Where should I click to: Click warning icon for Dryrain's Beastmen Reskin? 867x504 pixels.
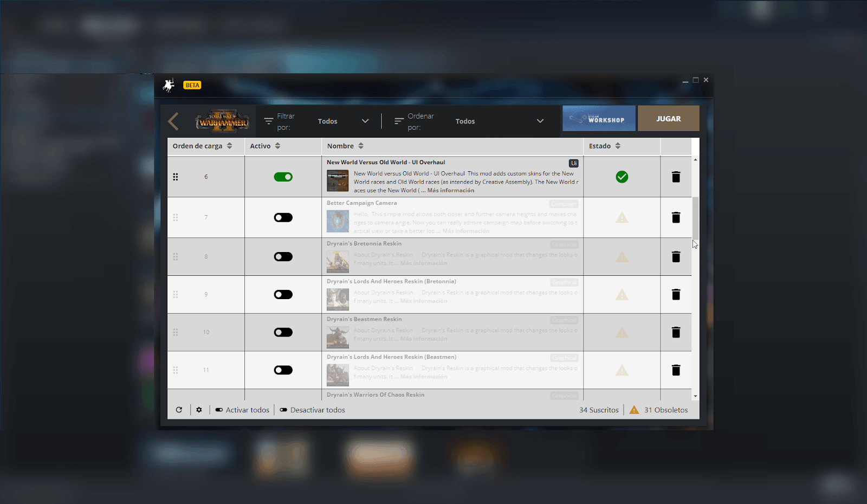pyautogui.click(x=622, y=332)
